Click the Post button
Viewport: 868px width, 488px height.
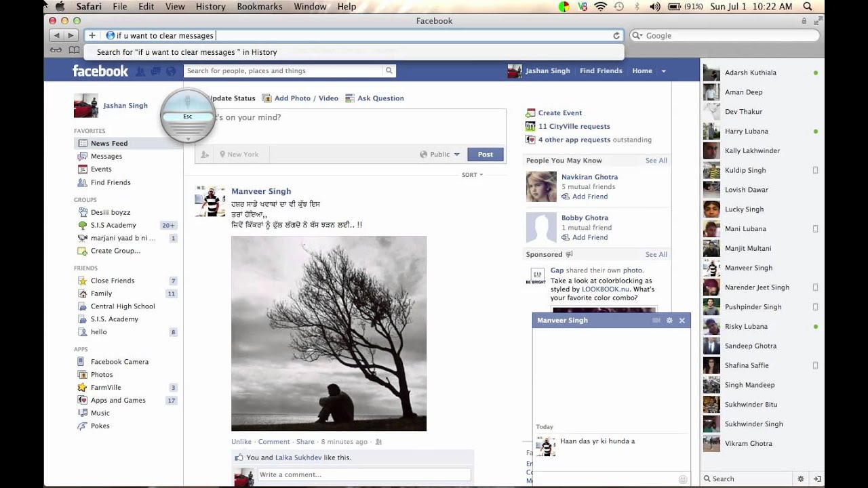click(486, 155)
